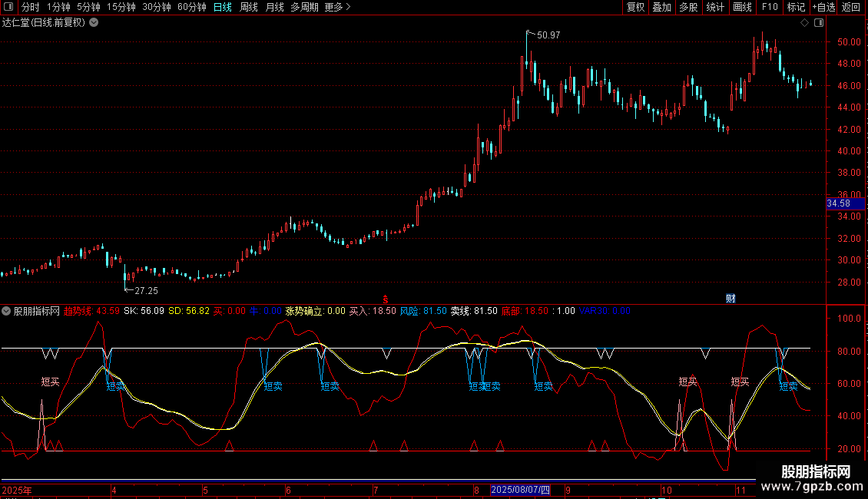
Task: Open the F10 company info page
Action: tap(769, 7)
